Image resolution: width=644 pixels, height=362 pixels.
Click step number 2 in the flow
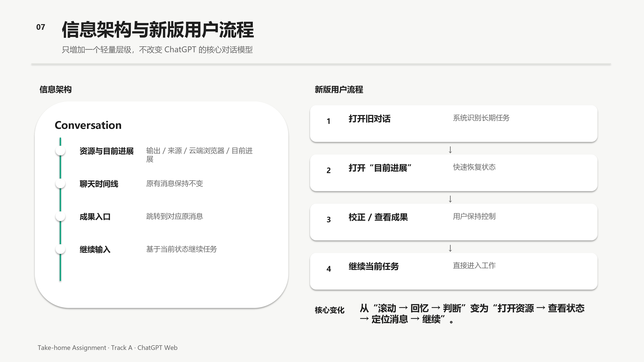(328, 170)
